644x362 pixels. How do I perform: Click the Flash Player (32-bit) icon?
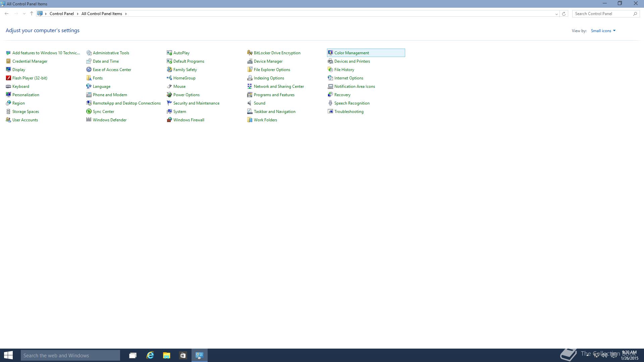[8, 78]
